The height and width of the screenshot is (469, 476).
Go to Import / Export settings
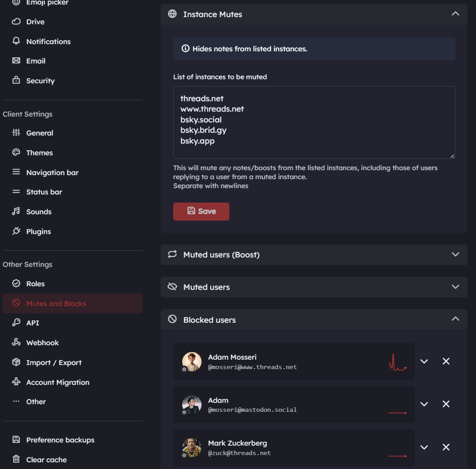click(54, 362)
